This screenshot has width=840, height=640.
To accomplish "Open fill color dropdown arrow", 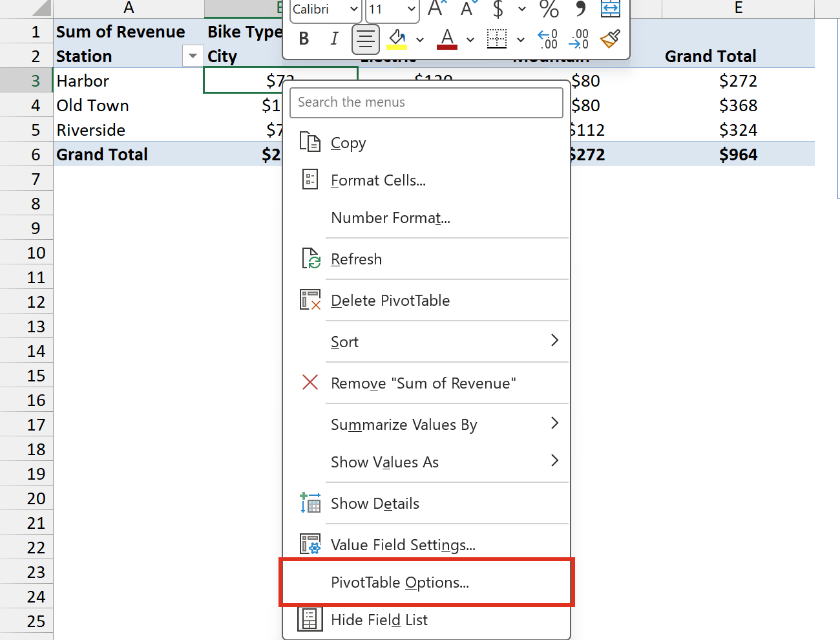I will click(x=420, y=39).
